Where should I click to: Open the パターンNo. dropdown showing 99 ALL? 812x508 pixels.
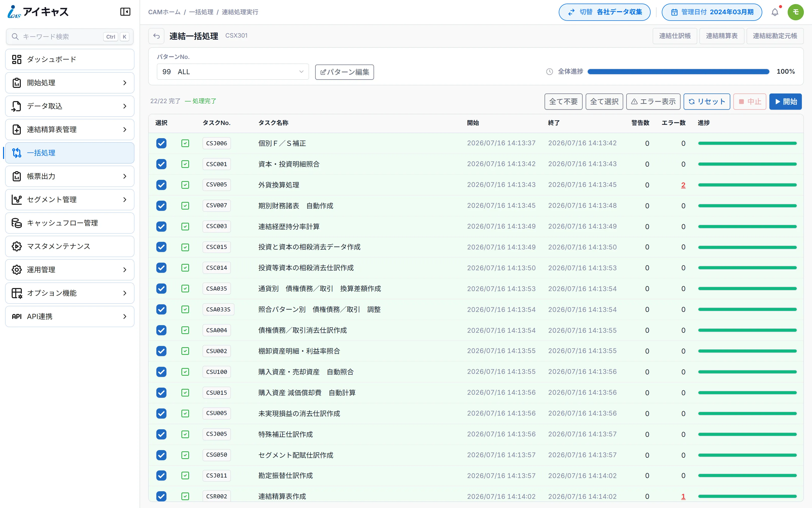click(x=232, y=72)
